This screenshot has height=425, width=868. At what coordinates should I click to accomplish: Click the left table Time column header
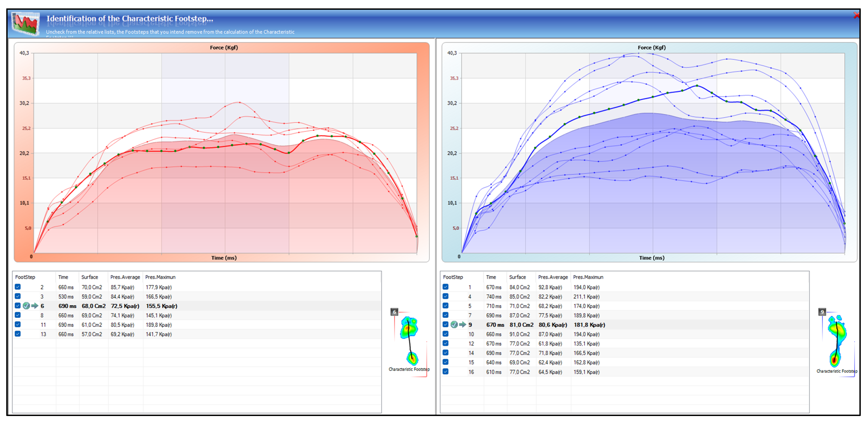tap(63, 277)
